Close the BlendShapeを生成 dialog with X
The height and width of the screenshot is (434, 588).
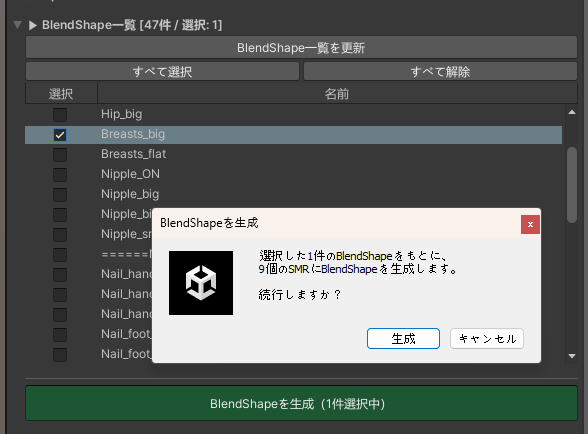530,224
